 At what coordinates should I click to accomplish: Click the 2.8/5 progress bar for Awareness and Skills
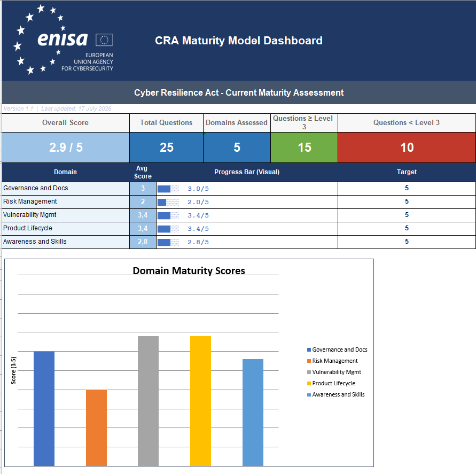coord(247,242)
